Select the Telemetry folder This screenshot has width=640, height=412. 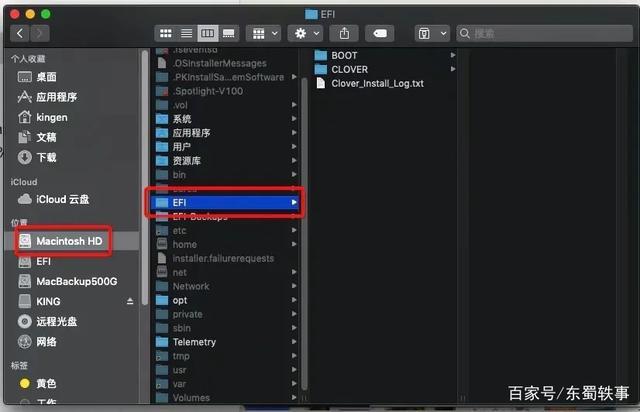(194, 342)
